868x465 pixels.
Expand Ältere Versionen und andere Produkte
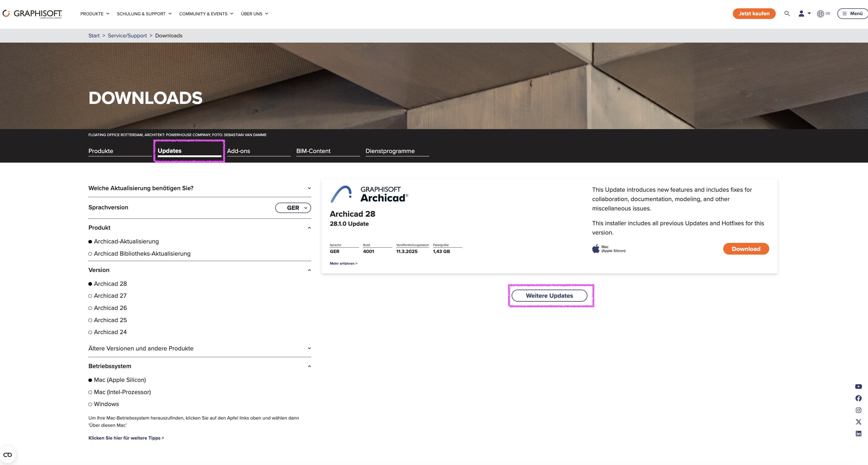pos(200,349)
